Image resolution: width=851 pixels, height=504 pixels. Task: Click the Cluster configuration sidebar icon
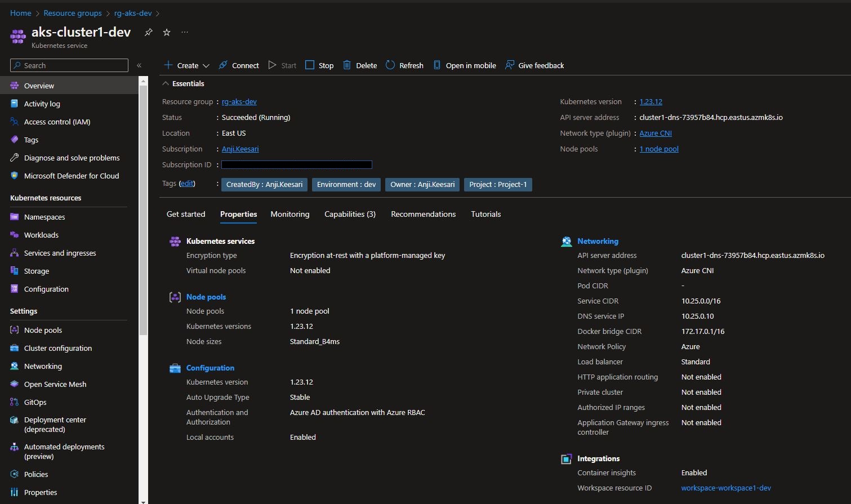coord(15,348)
